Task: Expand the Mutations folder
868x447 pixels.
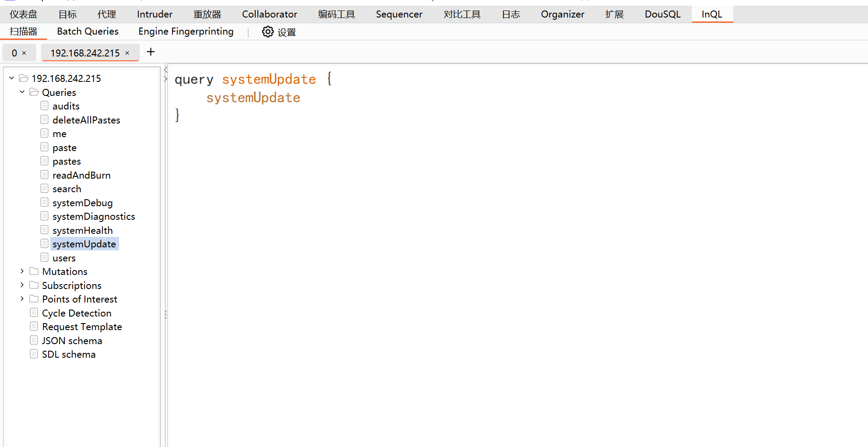Action: 22,271
